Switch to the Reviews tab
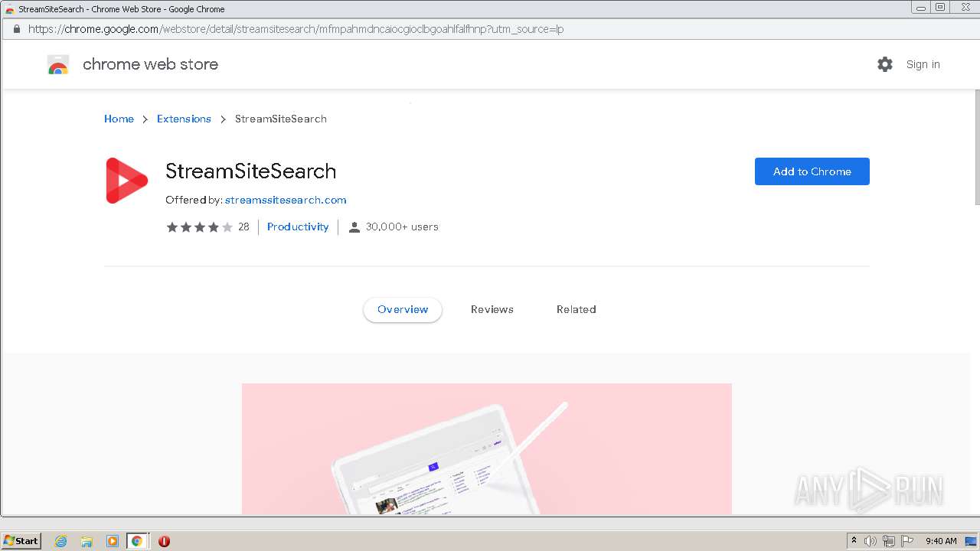The image size is (980, 551). [492, 310]
